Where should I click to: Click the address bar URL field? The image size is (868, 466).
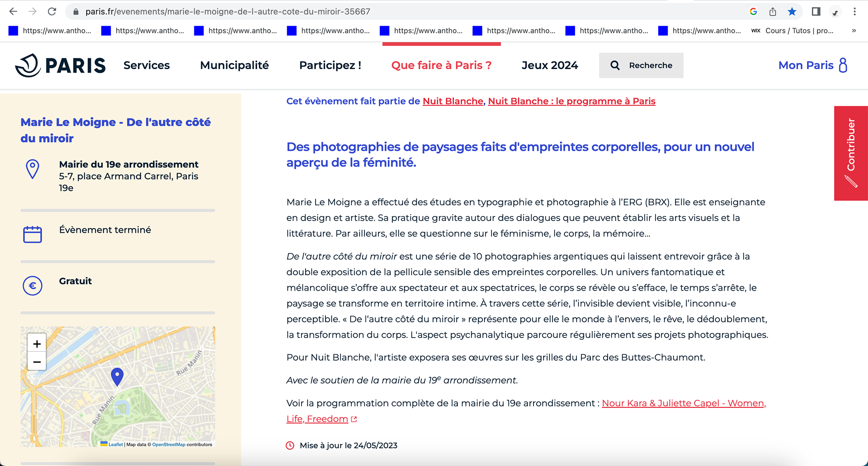coord(407,12)
